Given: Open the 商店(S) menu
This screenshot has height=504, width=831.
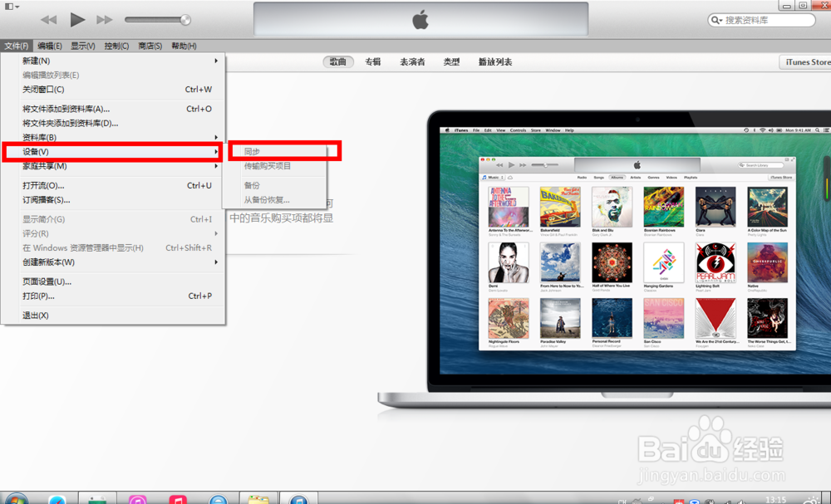Looking at the screenshot, I should [150, 46].
